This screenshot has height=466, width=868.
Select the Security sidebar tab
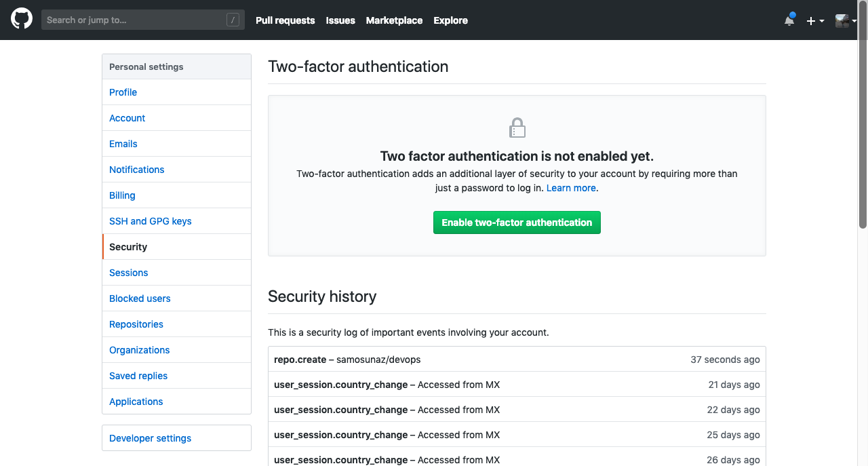(x=128, y=247)
